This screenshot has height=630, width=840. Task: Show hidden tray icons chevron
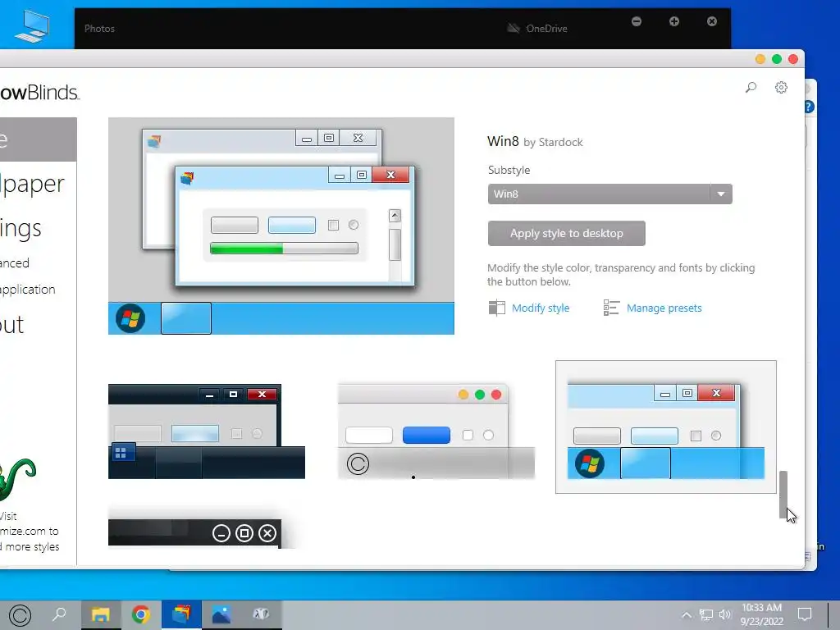click(687, 614)
